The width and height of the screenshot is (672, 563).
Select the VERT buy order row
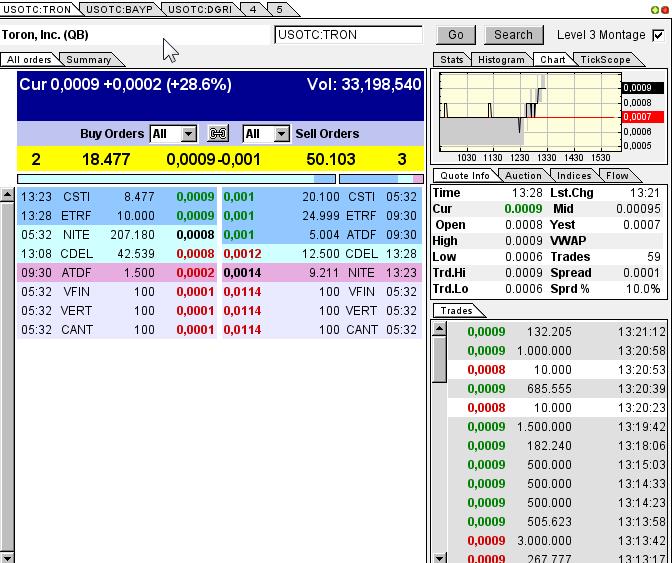coord(117,311)
